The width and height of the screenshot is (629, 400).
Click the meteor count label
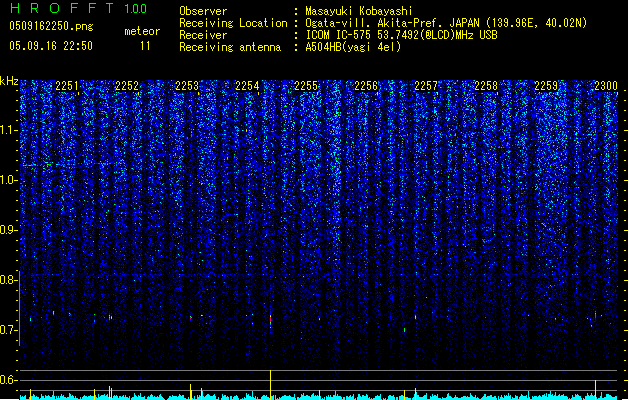pyautogui.click(x=142, y=31)
